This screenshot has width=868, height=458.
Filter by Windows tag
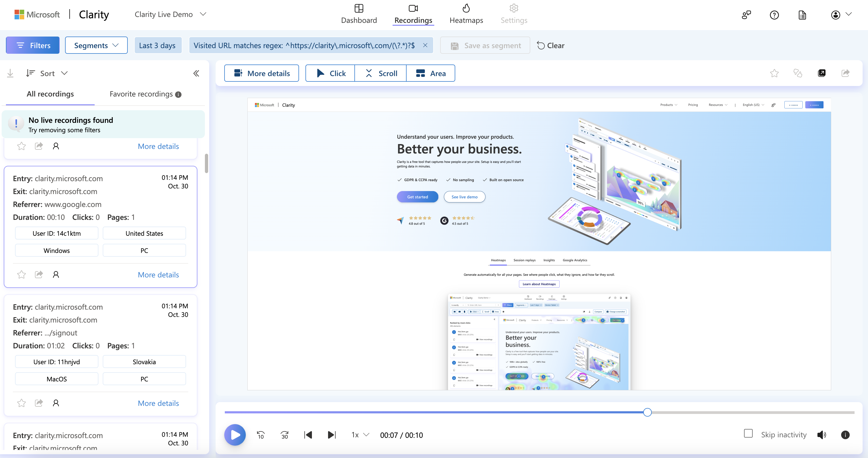57,250
